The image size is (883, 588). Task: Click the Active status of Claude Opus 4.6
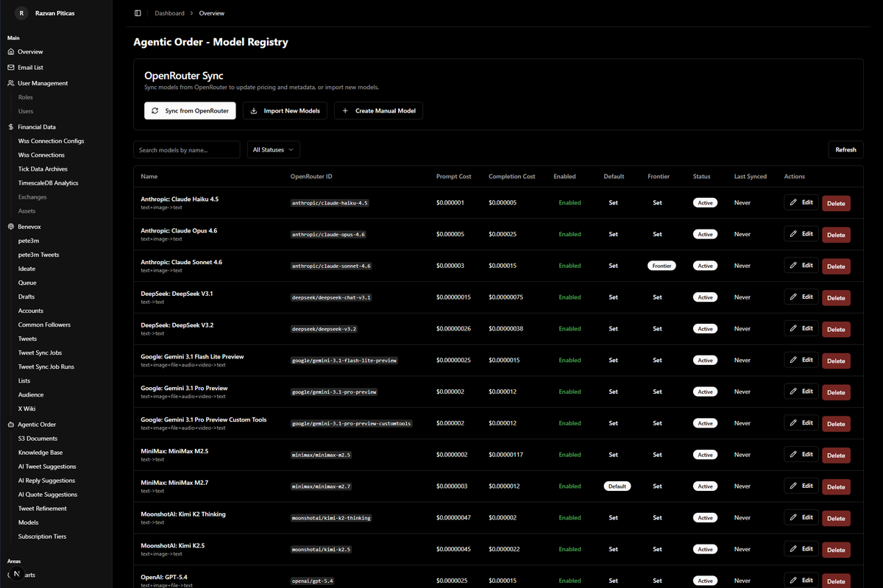pyautogui.click(x=706, y=235)
